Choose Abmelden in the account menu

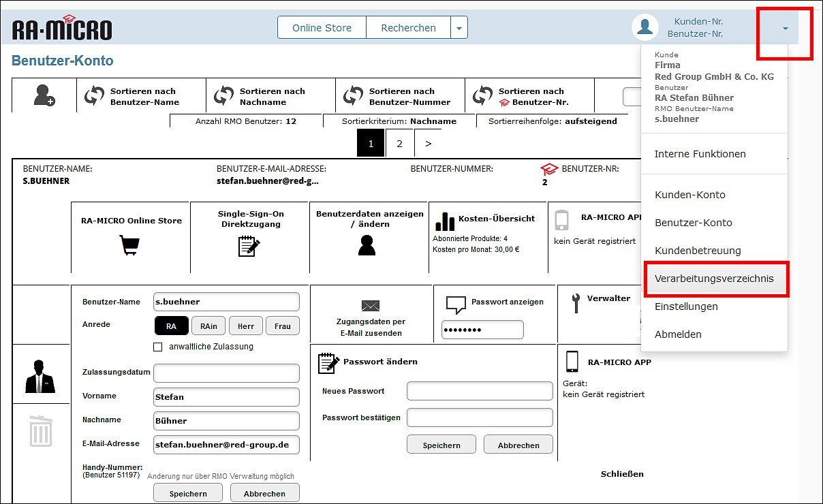pyautogui.click(x=677, y=334)
